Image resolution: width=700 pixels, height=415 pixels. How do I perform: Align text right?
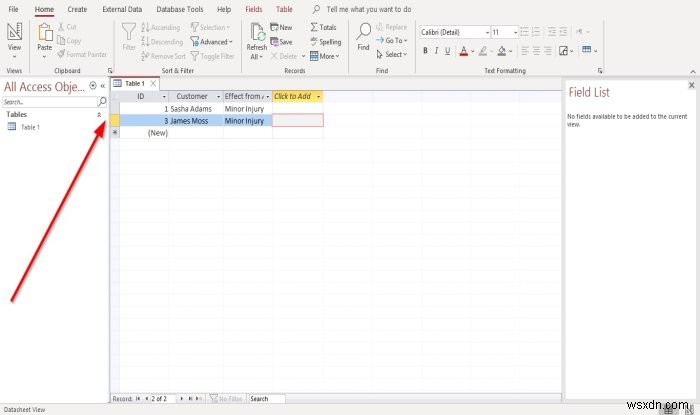[x=548, y=51]
